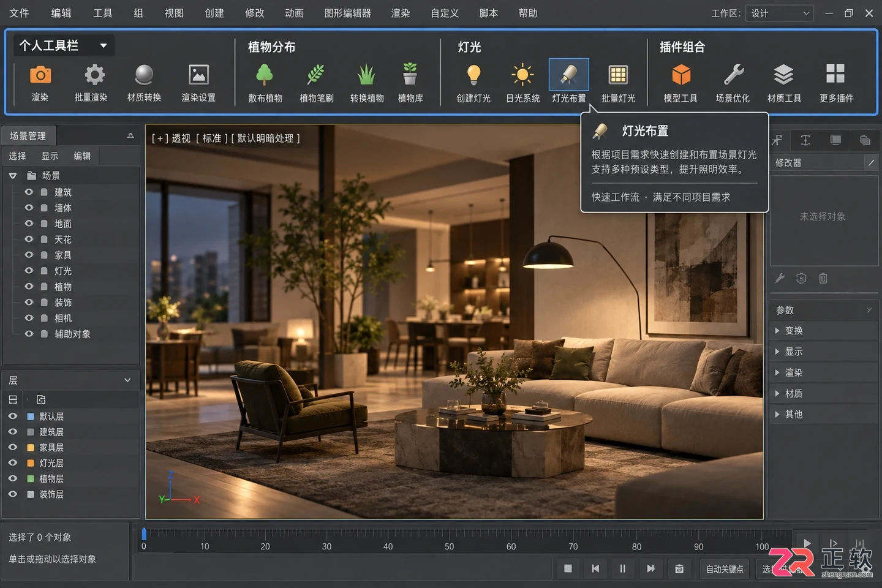The image size is (882, 588).
Task: Toggle eye icon for 灯光 scene item
Action: [29, 271]
